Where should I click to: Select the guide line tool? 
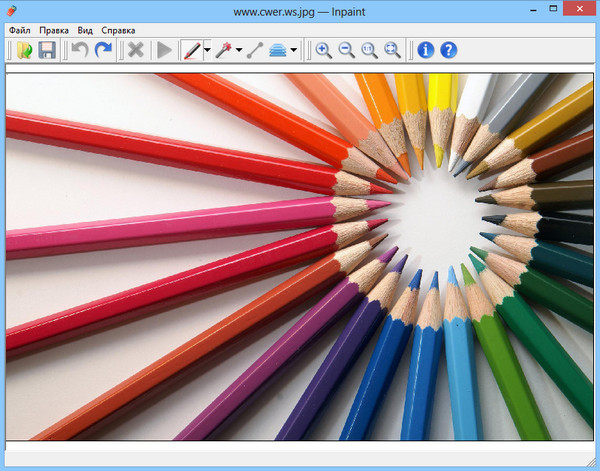(255, 50)
